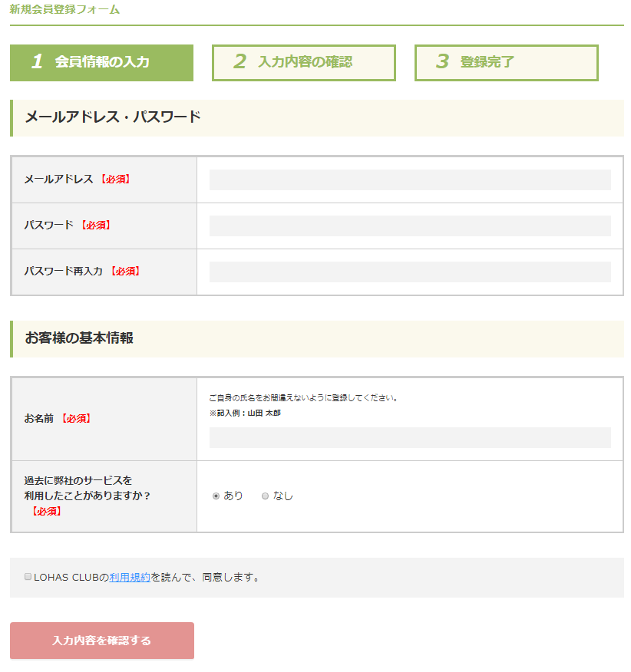
Task: Click the お名前 必須 row label
Action: click(58, 419)
